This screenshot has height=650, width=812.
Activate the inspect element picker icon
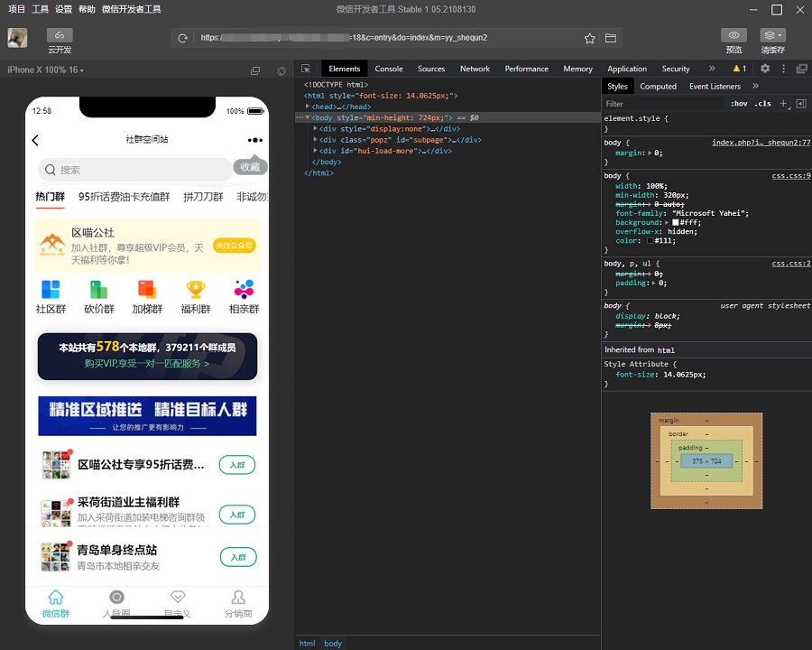click(306, 69)
